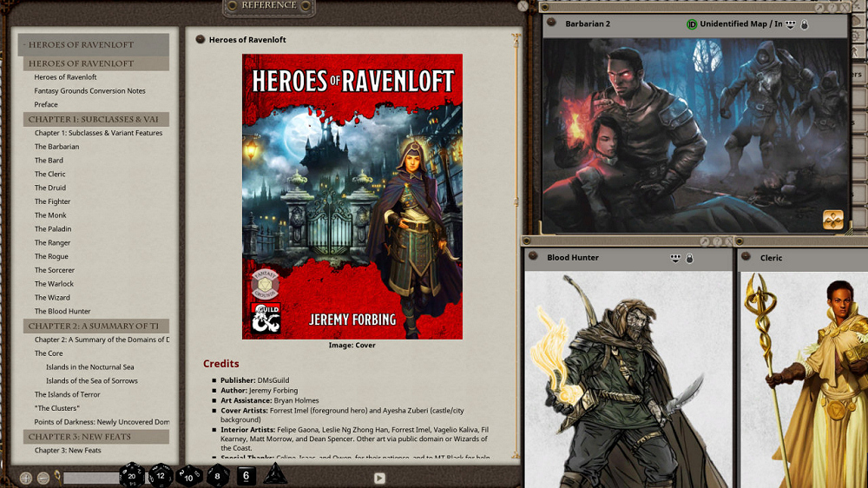
Task: Collapse Chapter 1: Subclasses section header
Action: 96,119
